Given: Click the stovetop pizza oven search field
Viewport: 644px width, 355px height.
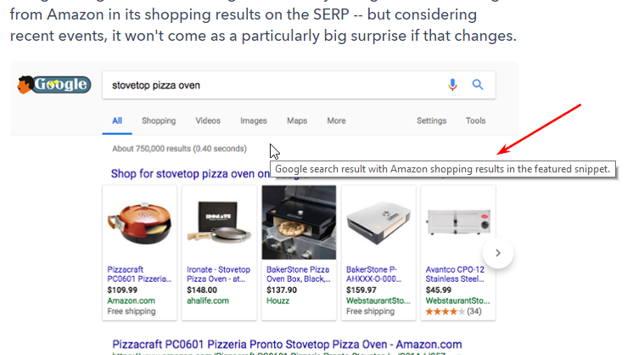Looking at the screenshot, I should [275, 85].
